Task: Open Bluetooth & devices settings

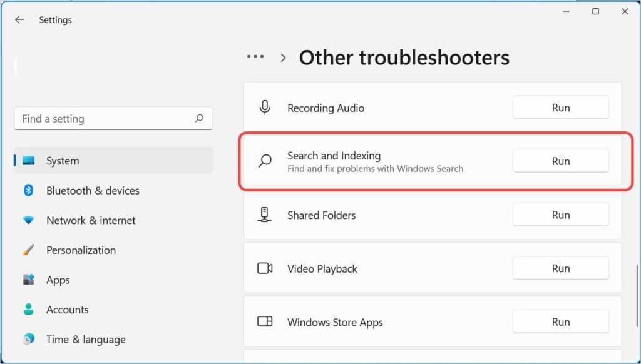Action: (114, 190)
